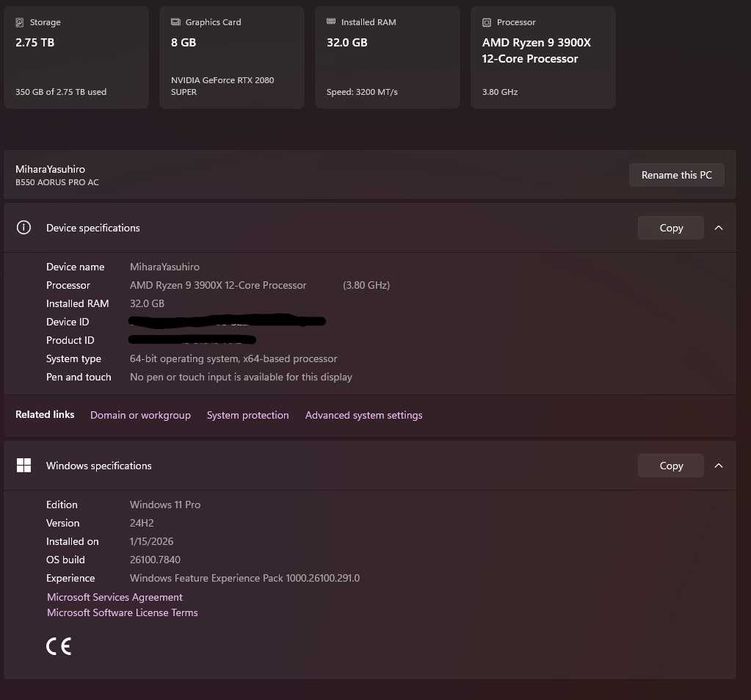
Task: Click the Processor chip icon
Action: click(x=487, y=23)
